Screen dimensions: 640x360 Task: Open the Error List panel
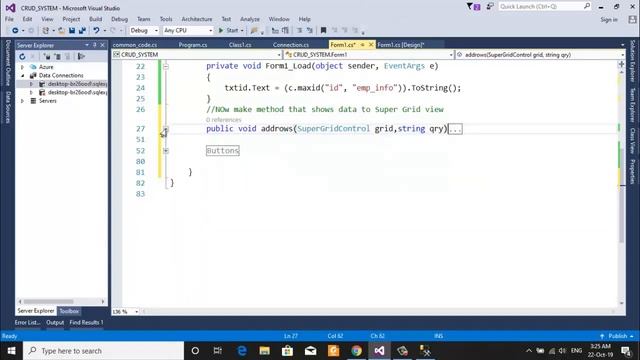pyautogui.click(x=27, y=322)
